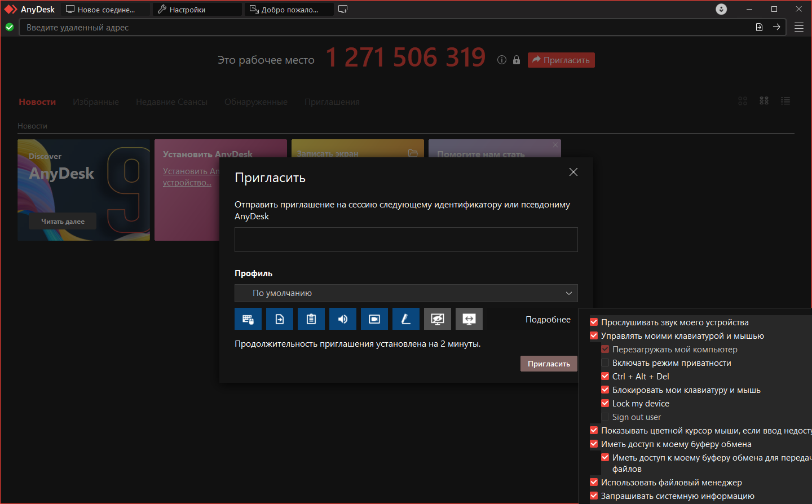812x504 pixels.
Task: Open the hamburger main menu icon
Action: point(799,27)
